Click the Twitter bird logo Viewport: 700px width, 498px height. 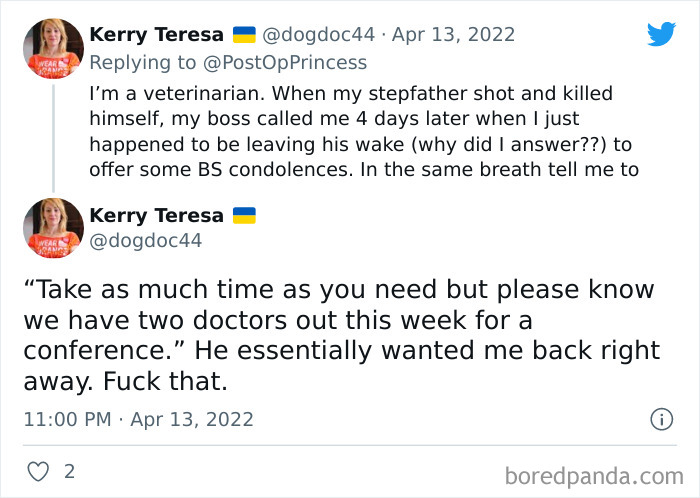click(661, 34)
